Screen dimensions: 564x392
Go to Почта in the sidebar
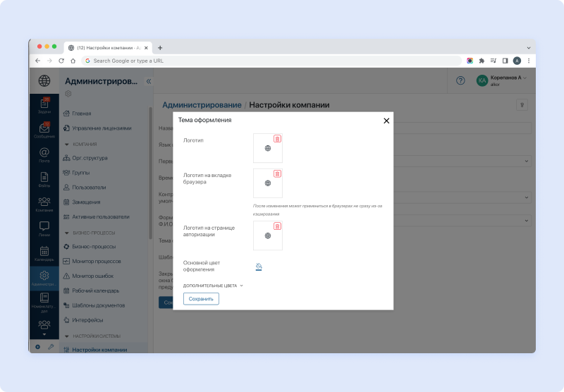[44, 155]
